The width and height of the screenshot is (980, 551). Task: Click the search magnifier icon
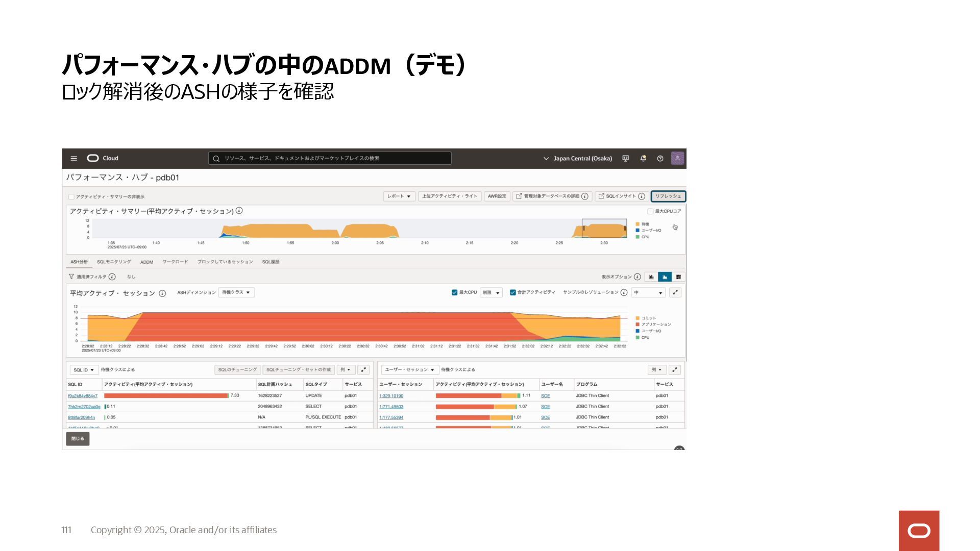point(216,159)
